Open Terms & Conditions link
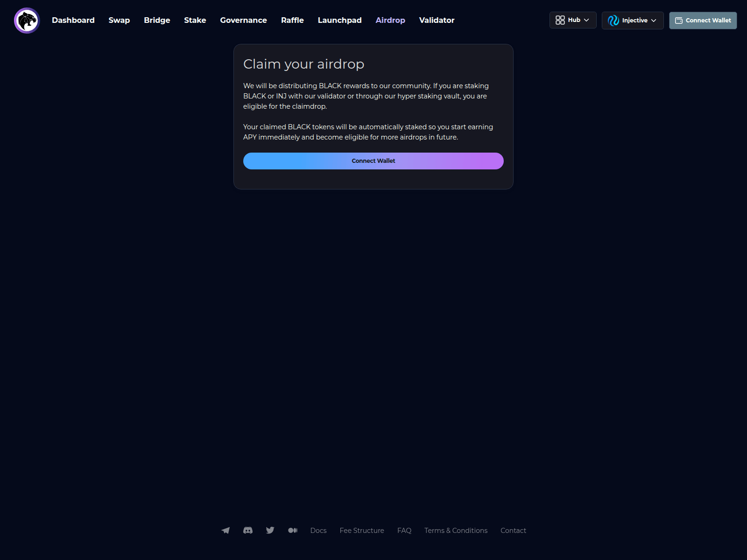Image resolution: width=747 pixels, height=560 pixels. pos(456,531)
